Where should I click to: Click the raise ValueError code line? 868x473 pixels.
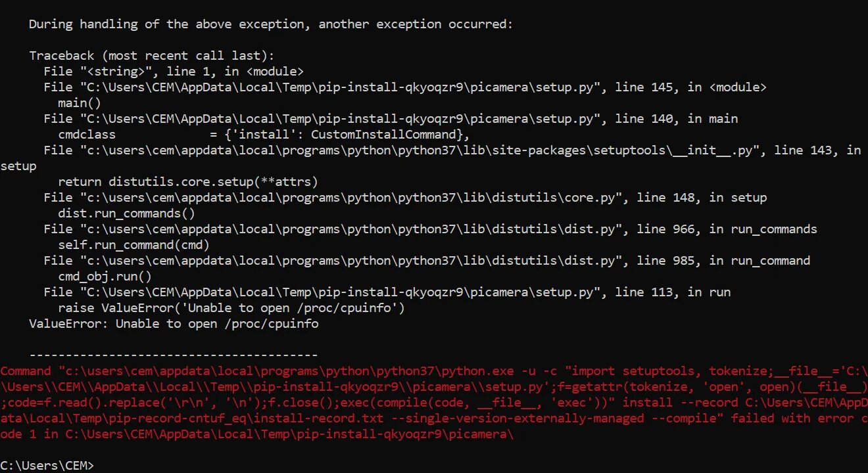(231, 307)
